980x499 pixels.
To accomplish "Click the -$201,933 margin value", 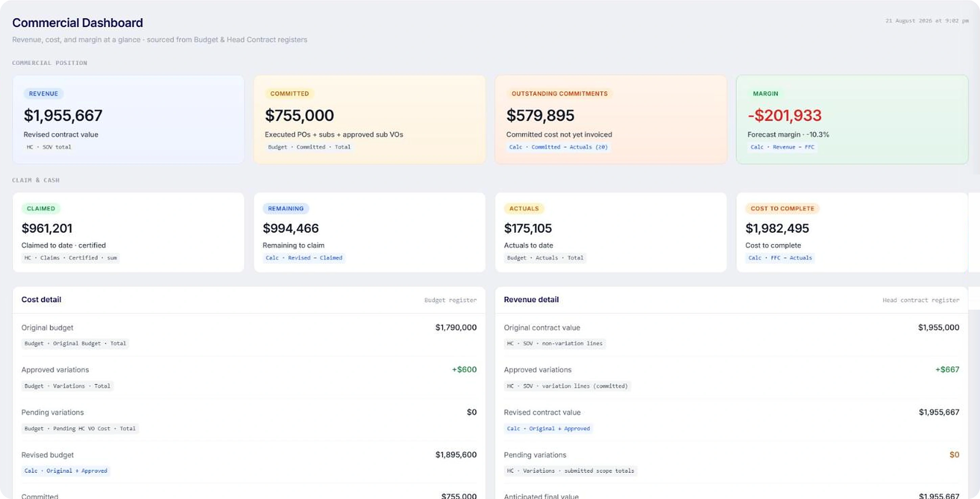I will (785, 115).
